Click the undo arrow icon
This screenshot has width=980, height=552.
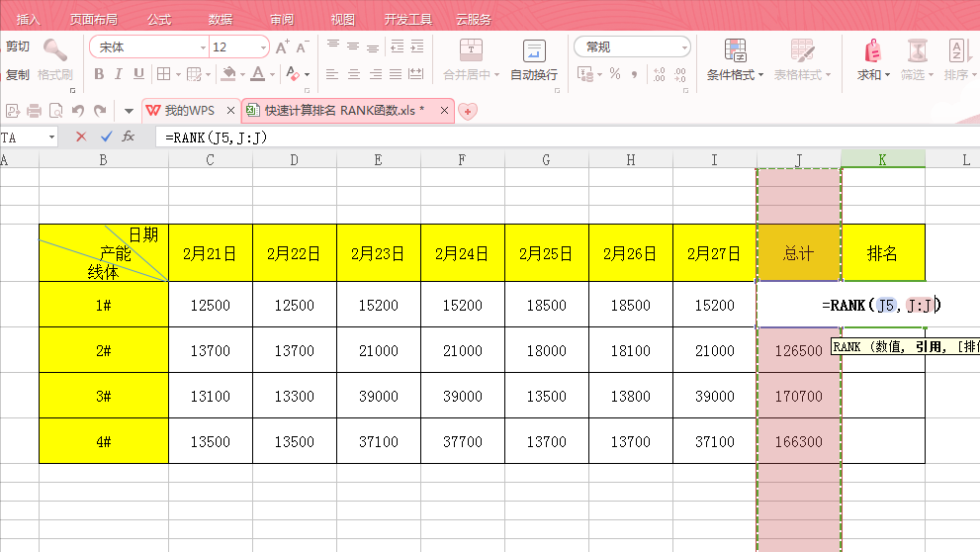(78, 111)
